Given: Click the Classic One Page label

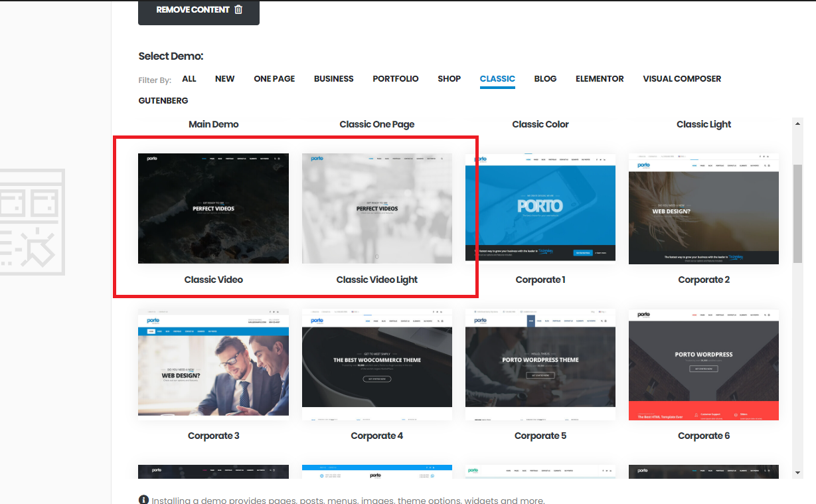Looking at the screenshot, I should (377, 124).
